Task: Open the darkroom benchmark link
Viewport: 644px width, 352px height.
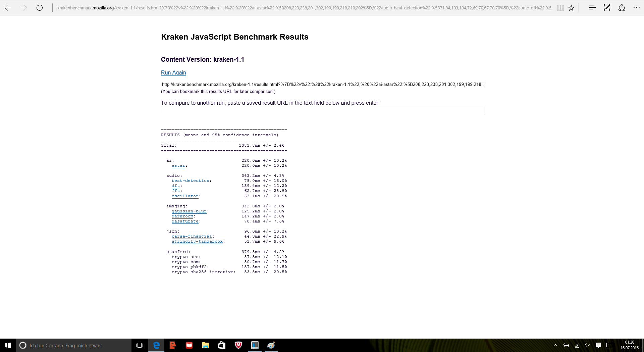Action: coord(182,216)
